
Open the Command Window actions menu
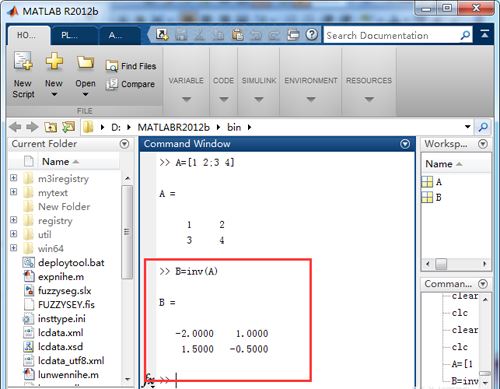click(x=405, y=144)
